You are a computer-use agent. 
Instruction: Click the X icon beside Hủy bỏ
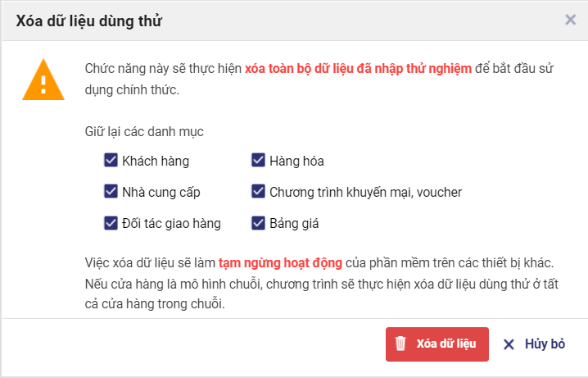(509, 344)
